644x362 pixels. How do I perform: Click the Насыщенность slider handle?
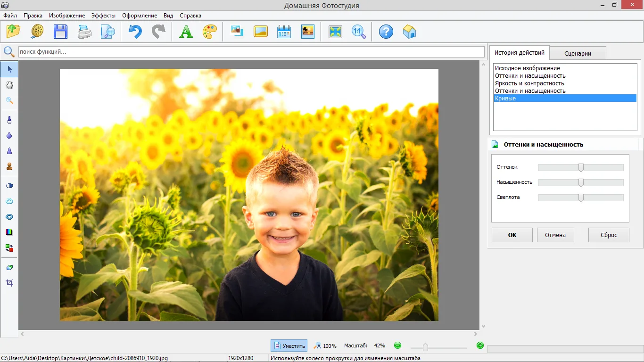(581, 182)
